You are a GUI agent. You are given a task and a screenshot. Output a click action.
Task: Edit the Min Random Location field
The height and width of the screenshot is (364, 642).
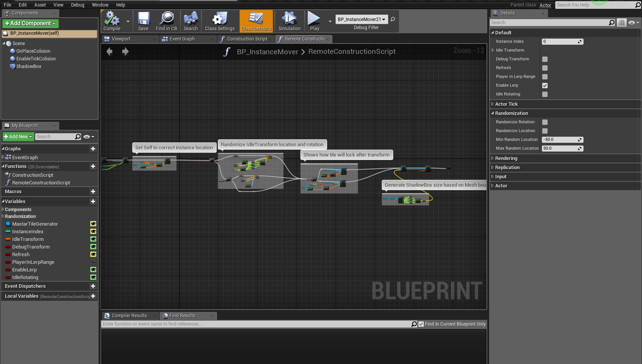[560, 139]
